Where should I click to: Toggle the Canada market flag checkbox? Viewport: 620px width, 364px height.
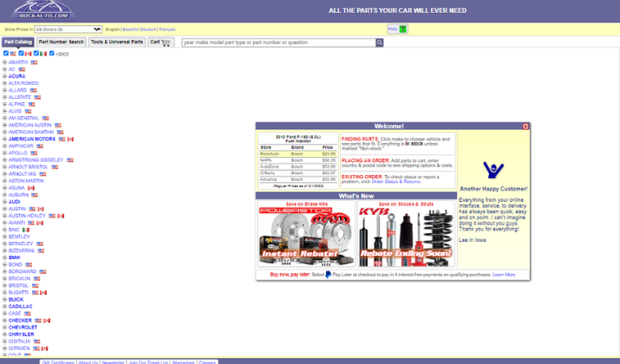(x=21, y=54)
